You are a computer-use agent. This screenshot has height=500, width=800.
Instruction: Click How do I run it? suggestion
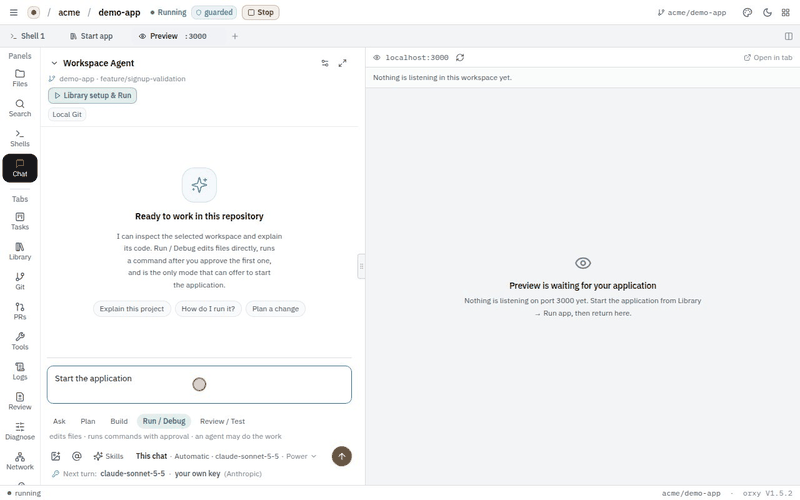pos(208,309)
